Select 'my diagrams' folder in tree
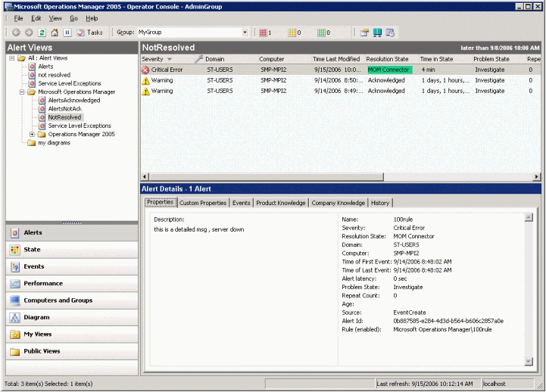Viewport: 546px width, 392px height. point(54,142)
